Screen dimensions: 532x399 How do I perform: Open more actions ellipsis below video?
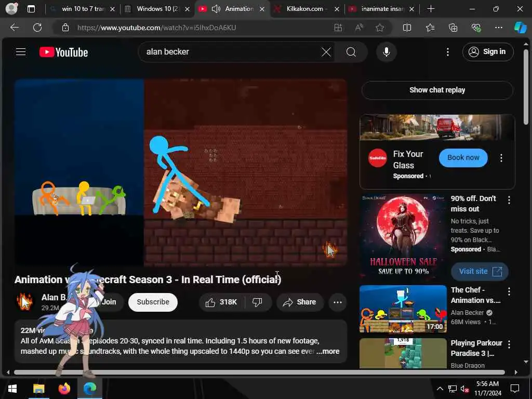338,302
